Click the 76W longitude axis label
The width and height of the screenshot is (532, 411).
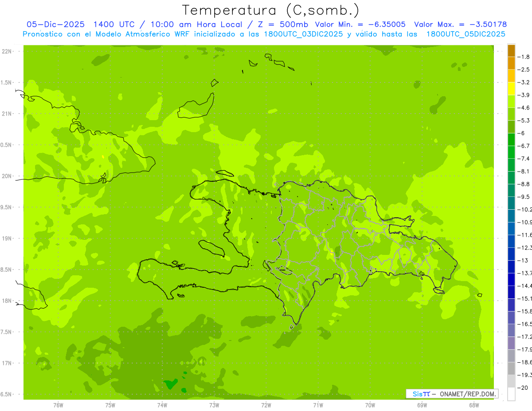[x=58, y=405]
